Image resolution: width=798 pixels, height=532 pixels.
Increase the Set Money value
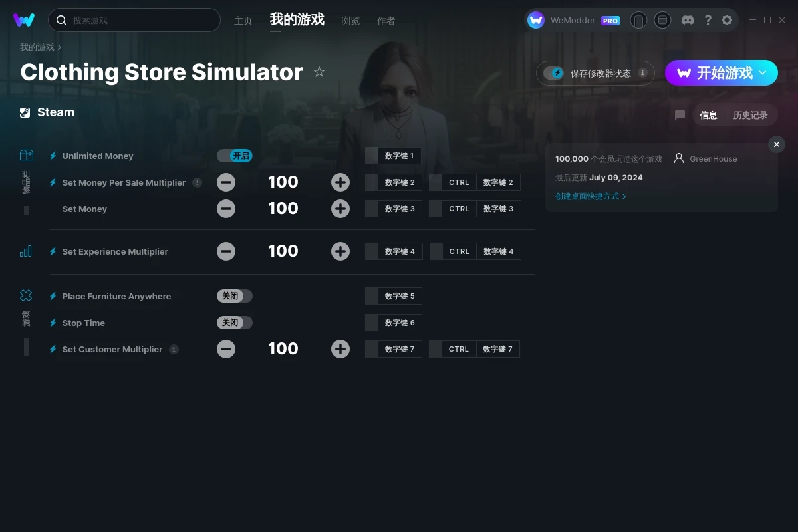pos(340,209)
